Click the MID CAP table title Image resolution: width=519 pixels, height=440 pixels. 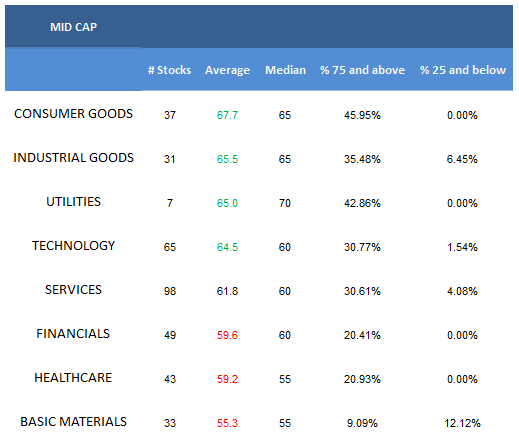coord(73,27)
